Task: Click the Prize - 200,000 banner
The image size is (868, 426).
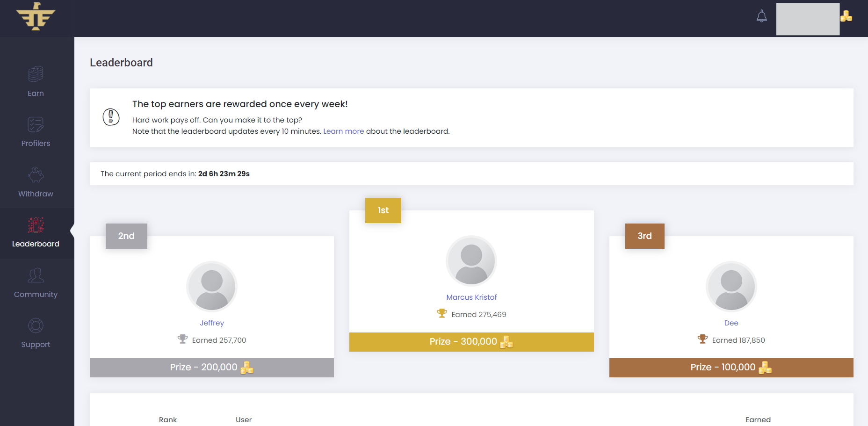Action: click(212, 368)
